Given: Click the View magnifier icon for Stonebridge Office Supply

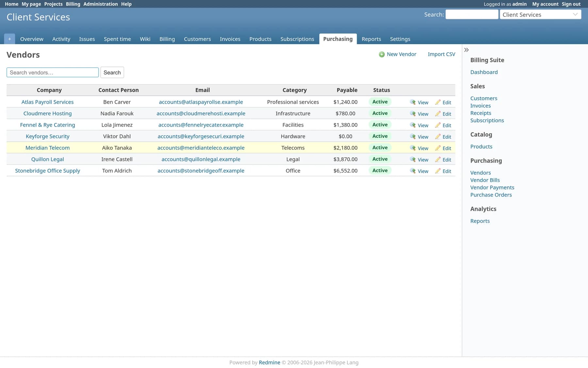Looking at the screenshot, I should tap(413, 171).
